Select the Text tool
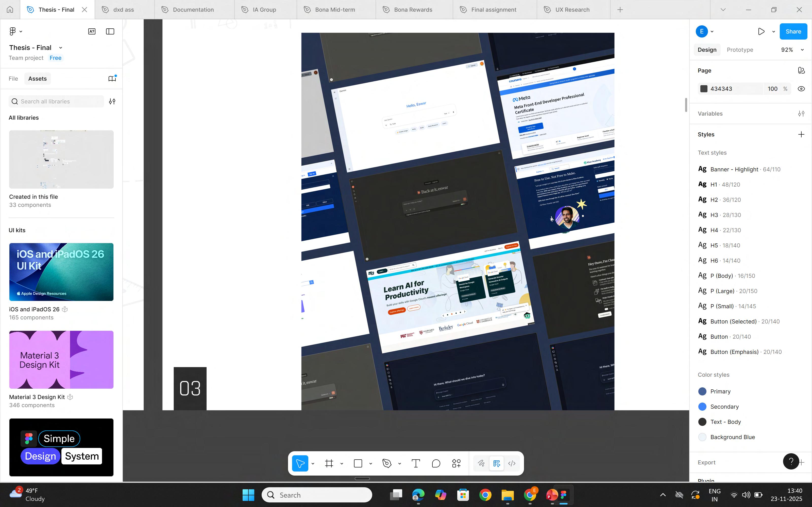Image resolution: width=812 pixels, height=507 pixels. point(416,463)
